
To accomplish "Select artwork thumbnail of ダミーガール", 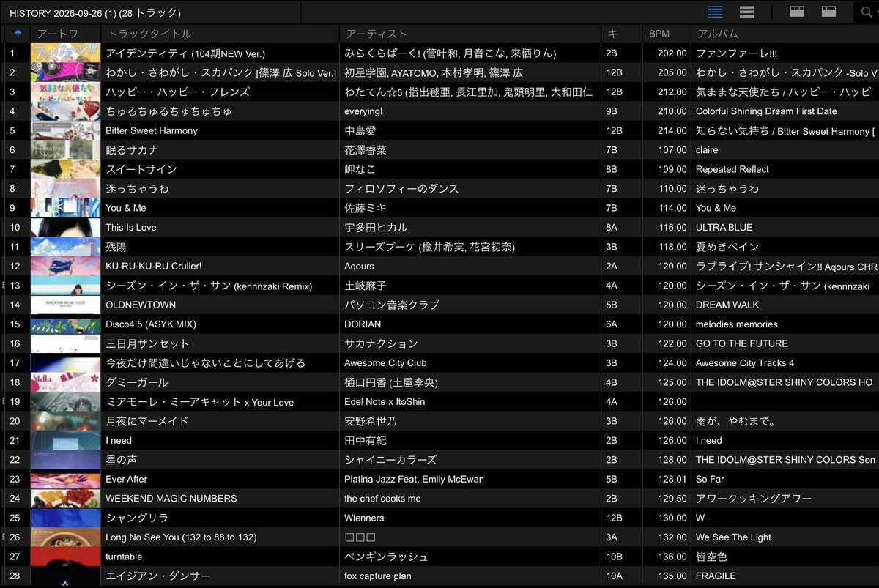I will [65, 382].
